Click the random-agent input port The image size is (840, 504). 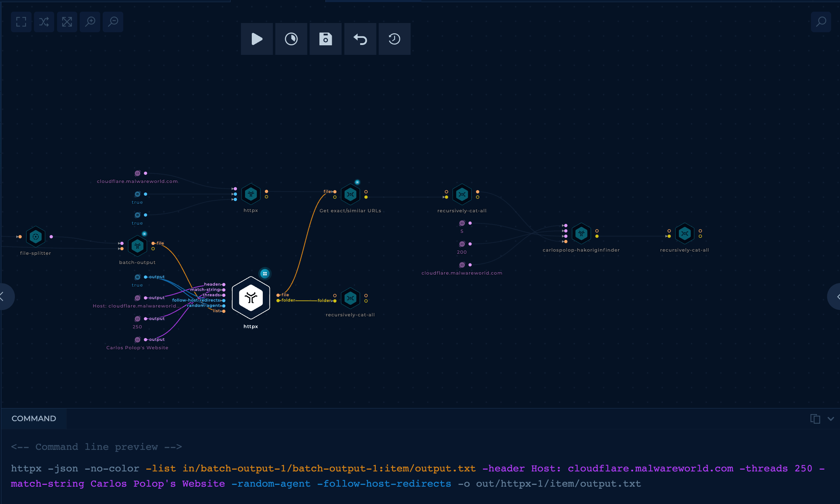pyautogui.click(x=224, y=306)
